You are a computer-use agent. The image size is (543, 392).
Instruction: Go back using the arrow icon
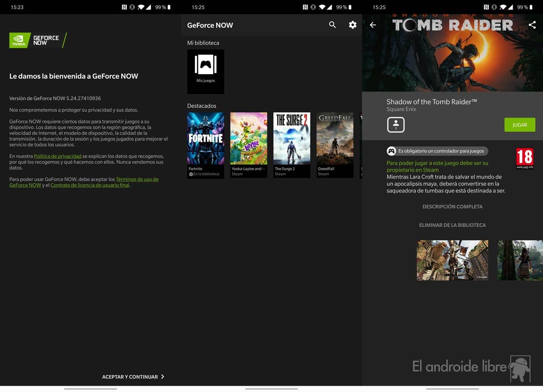[373, 25]
